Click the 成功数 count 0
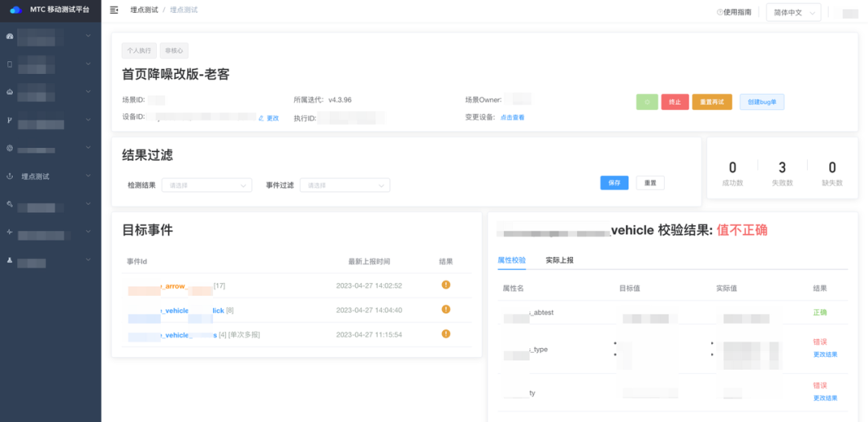This screenshot has height=422, width=868. coord(732,167)
